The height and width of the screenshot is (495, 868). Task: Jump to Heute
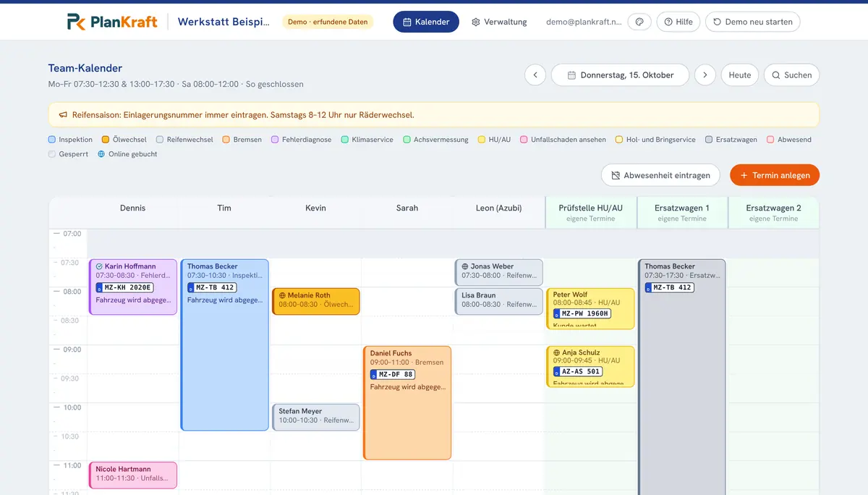[x=739, y=75]
